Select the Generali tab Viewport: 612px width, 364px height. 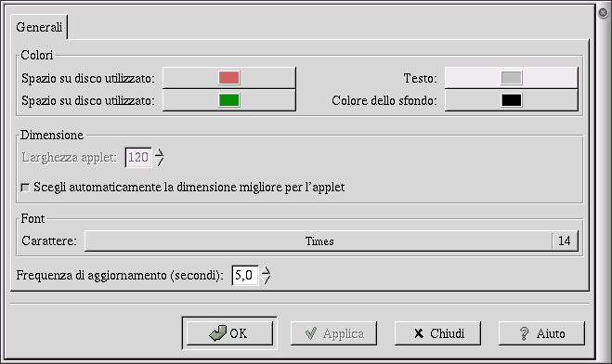(39, 27)
